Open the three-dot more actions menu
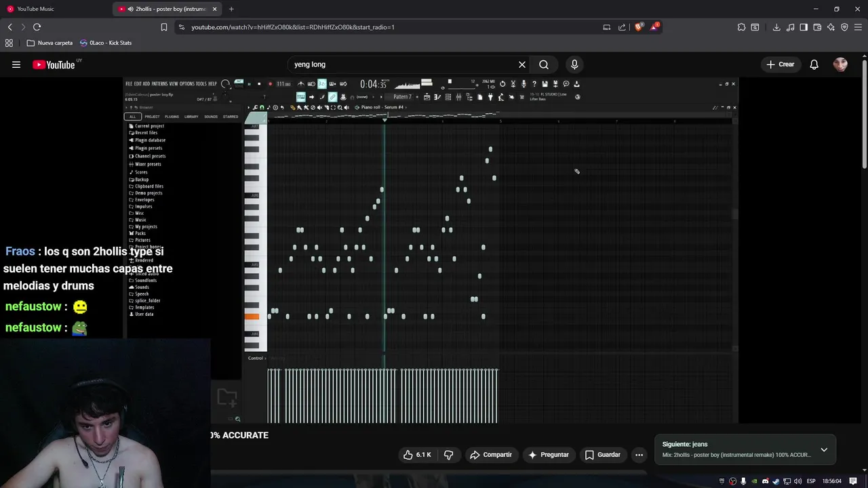The width and height of the screenshot is (868, 488). (639, 455)
